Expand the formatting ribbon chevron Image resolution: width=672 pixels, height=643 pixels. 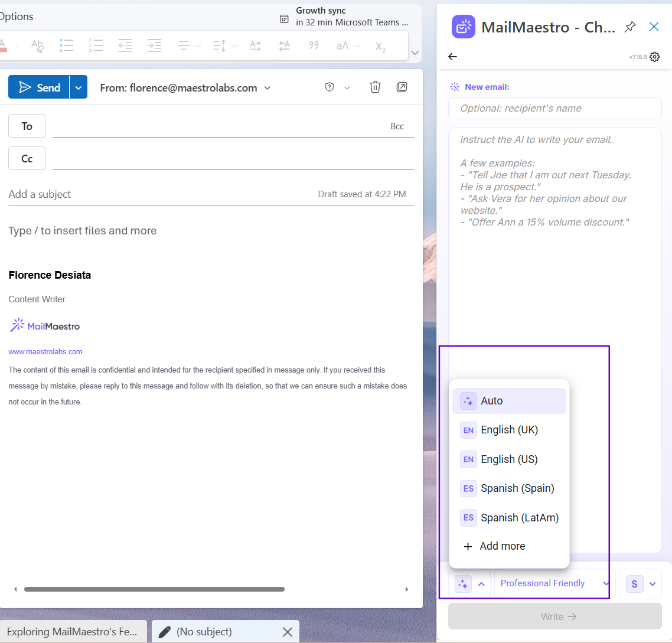[415, 53]
